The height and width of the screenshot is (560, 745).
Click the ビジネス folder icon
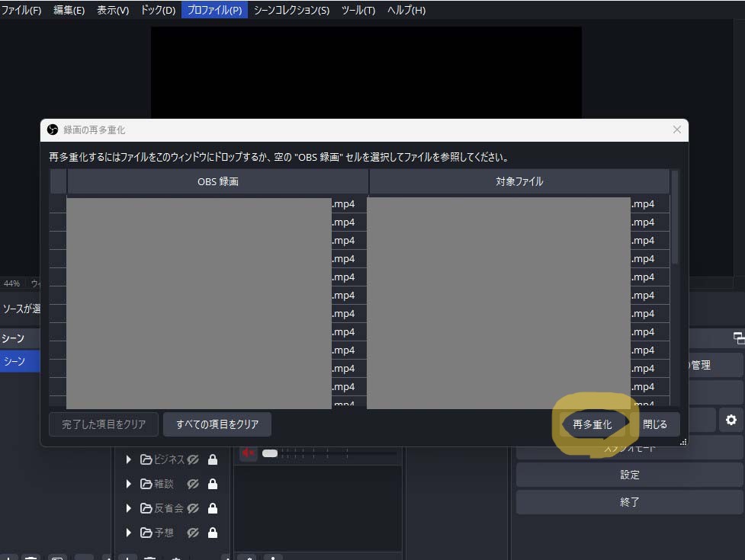[x=146, y=459]
